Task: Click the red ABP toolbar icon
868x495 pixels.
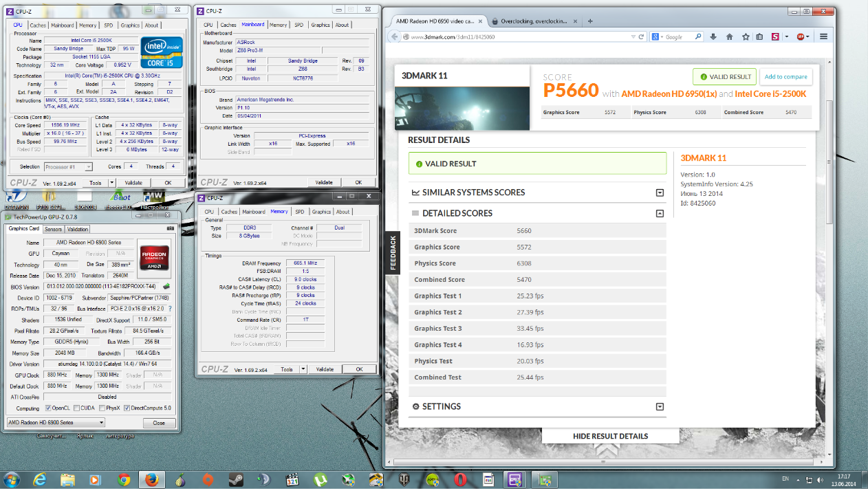Action: coord(801,36)
